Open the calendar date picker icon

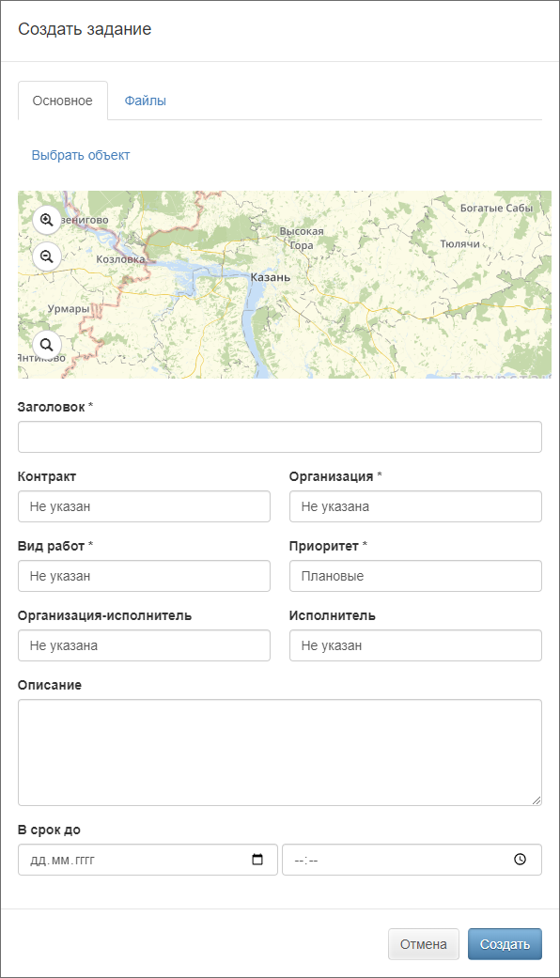257,860
